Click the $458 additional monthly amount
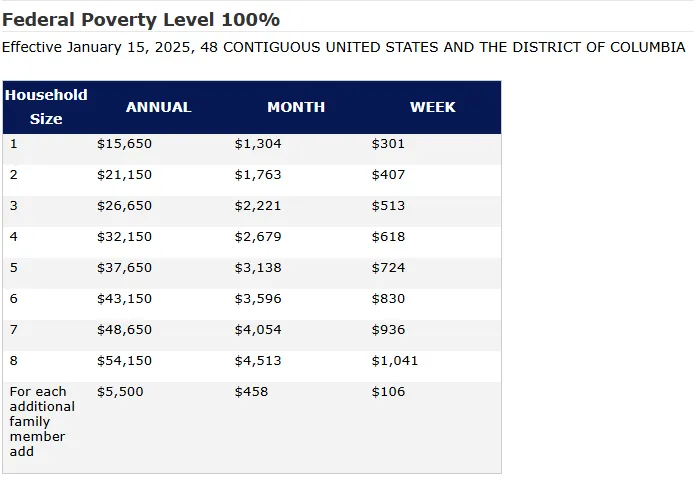Image resolution: width=694 pixels, height=479 pixels. point(251,392)
